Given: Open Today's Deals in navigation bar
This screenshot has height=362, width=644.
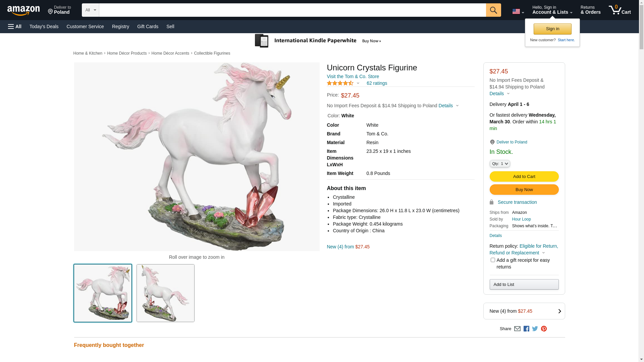Looking at the screenshot, I should click(44, 26).
